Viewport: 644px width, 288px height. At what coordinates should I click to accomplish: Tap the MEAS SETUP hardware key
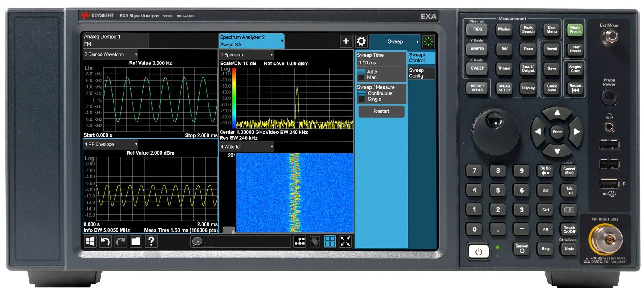(504, 88)
